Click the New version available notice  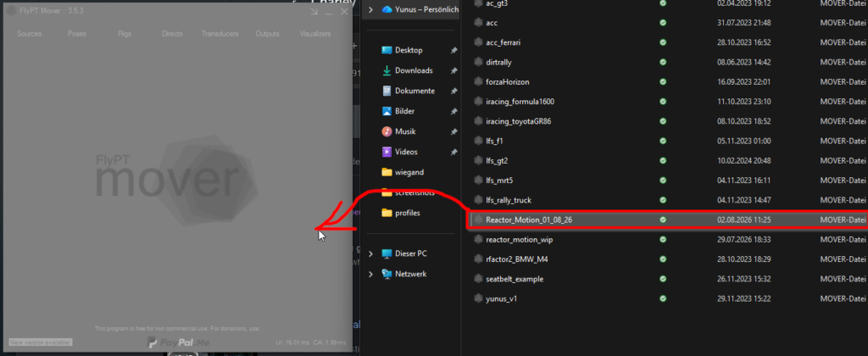pos(41,342)
